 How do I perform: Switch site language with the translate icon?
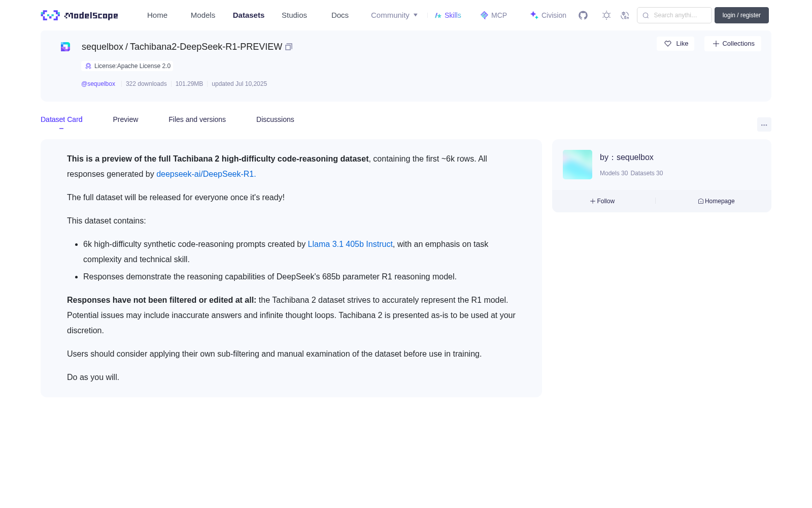[x=625, y=15]
